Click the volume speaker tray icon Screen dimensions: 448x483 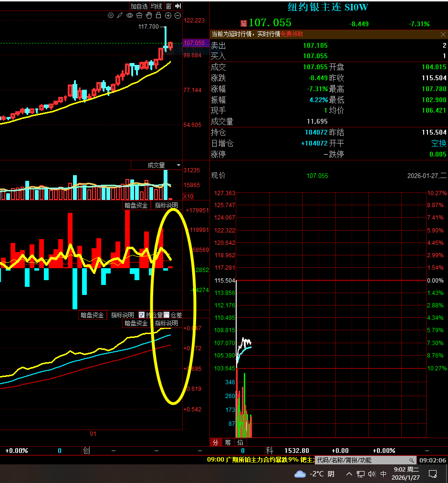[372, 474]
